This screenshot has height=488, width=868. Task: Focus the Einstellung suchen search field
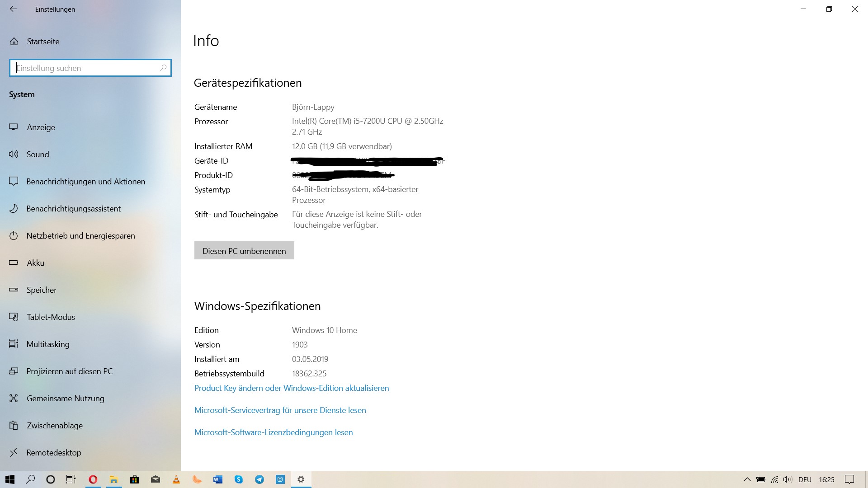click(86, 68)
